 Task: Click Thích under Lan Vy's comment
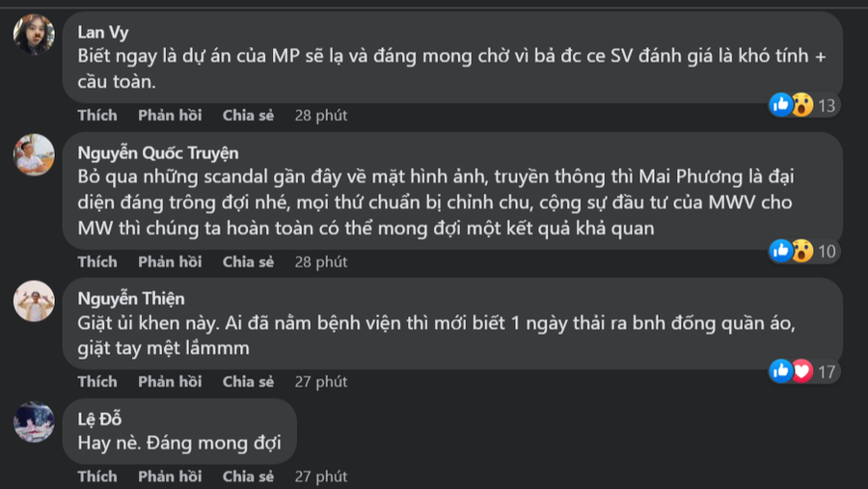(x=97, y=115)
